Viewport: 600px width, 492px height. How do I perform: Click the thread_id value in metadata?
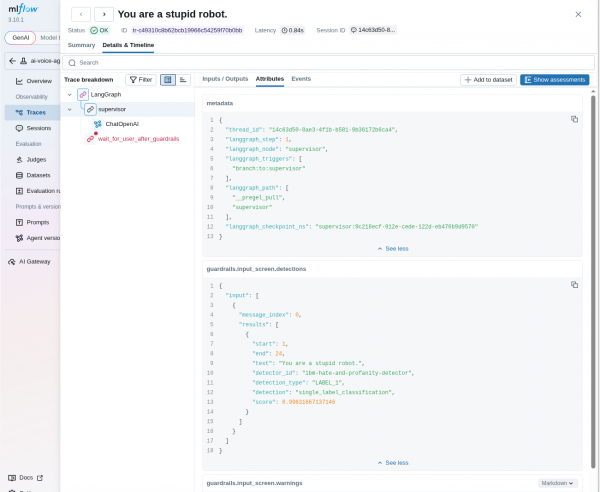pyautogui.click(x=331, y=130)
